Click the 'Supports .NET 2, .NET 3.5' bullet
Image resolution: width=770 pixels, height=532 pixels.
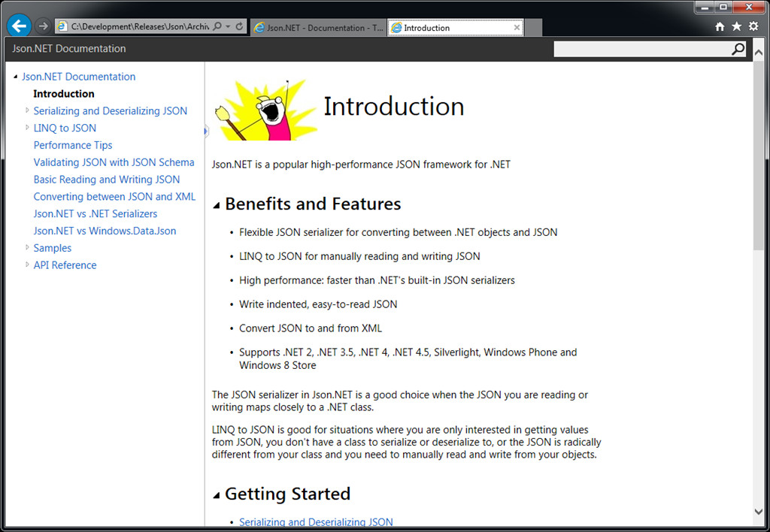pos(408,358)
